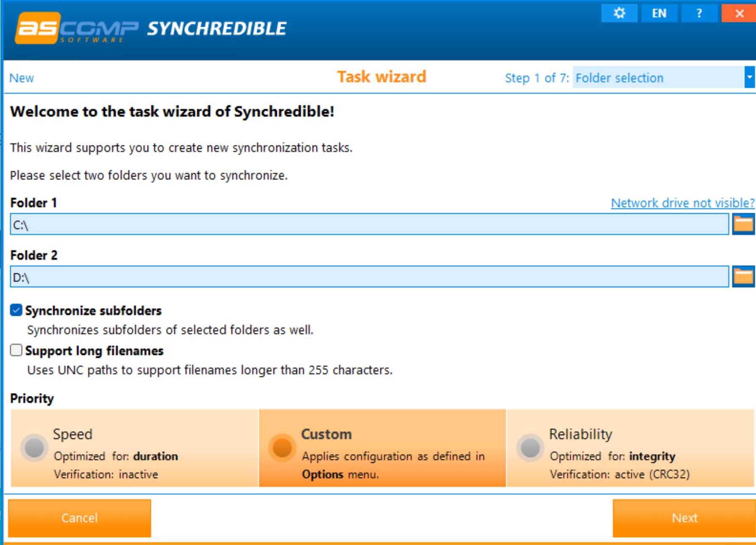Screen dimensions: 756x545
Task: Click the Folder 1 path field
Action: [x=369, y=224]
